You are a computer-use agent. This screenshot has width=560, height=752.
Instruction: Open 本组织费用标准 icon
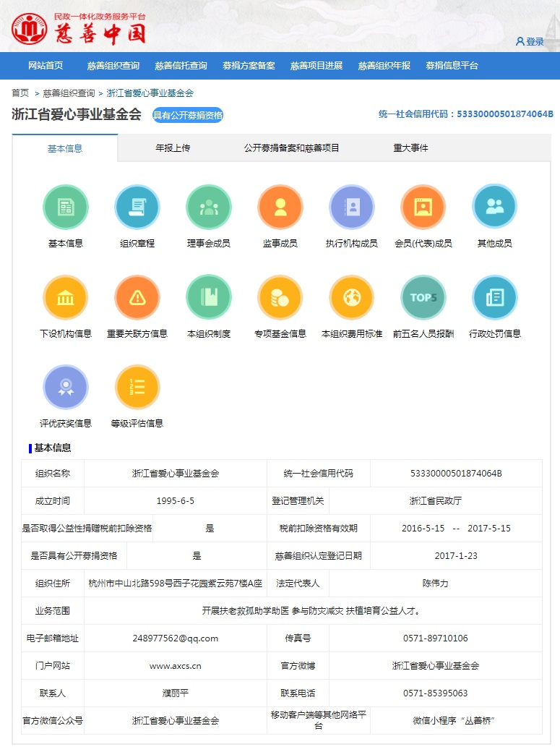[352, 297]
